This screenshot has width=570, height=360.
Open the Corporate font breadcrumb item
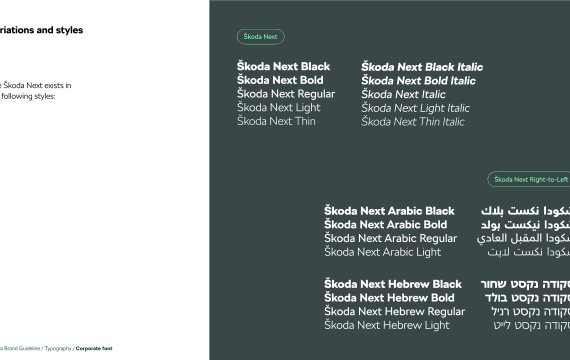point(94,348)
